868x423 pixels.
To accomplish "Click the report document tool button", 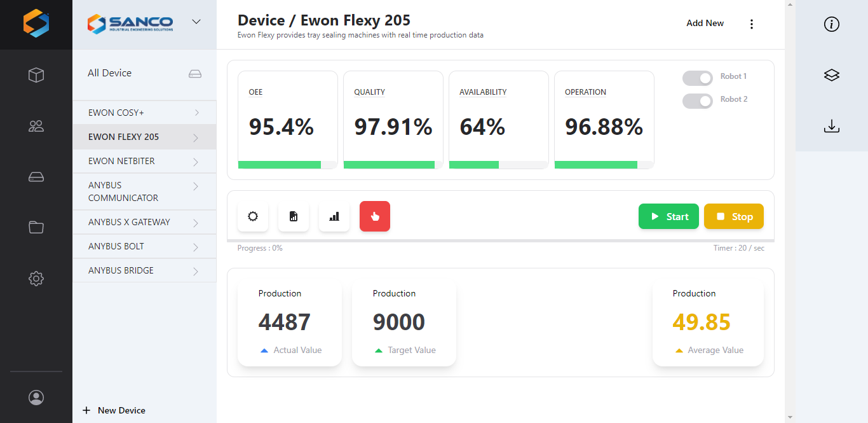I will [294, 216].
